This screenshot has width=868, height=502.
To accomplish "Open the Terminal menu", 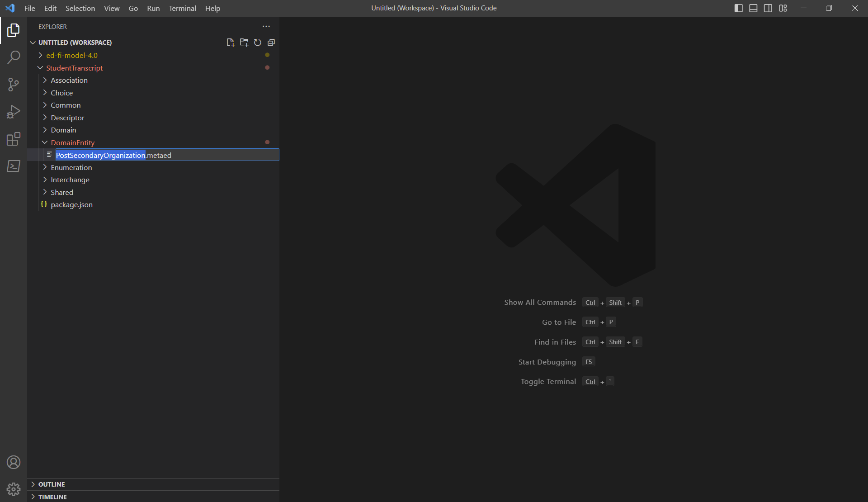I will pos(183,8).
